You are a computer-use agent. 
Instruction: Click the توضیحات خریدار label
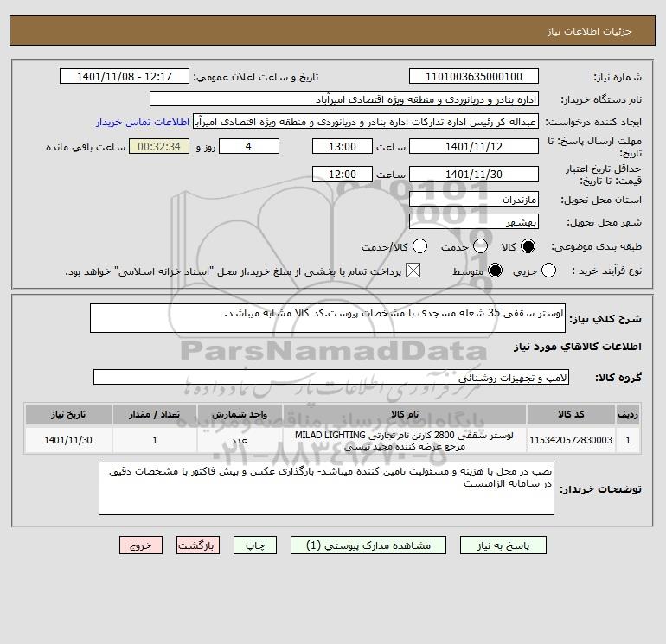click(600, 489)
